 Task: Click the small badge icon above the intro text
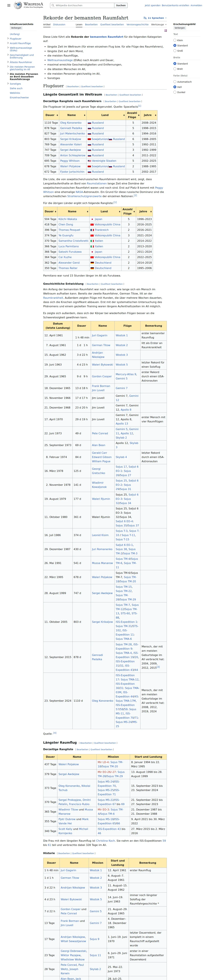pyautogui.click(x=165, y=30)
